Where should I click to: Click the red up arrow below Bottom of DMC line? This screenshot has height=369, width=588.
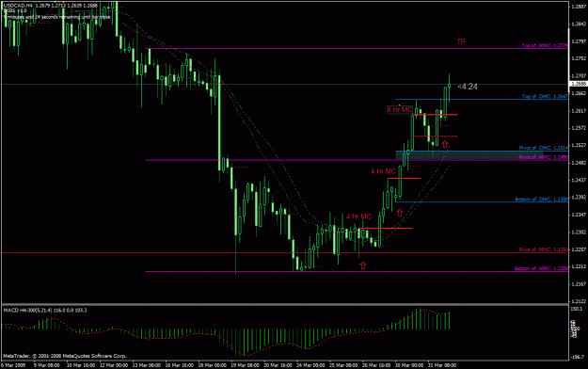(x=400, y=213)
